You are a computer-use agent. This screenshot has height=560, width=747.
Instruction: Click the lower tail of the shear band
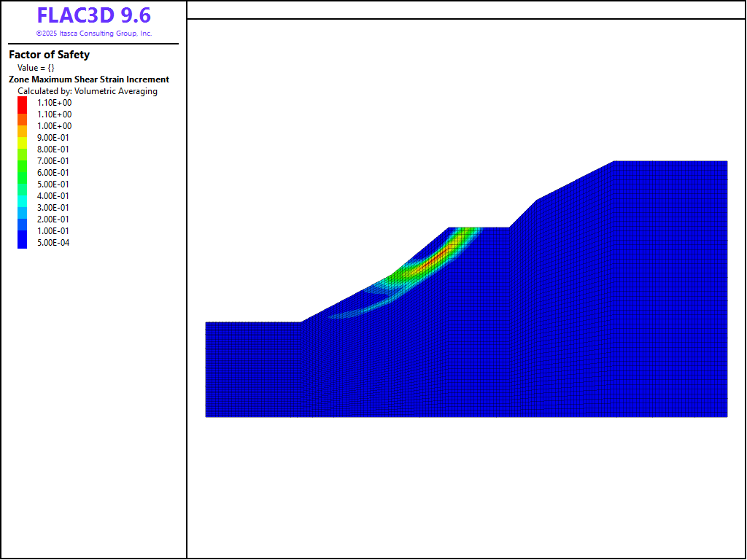point(343,314)
